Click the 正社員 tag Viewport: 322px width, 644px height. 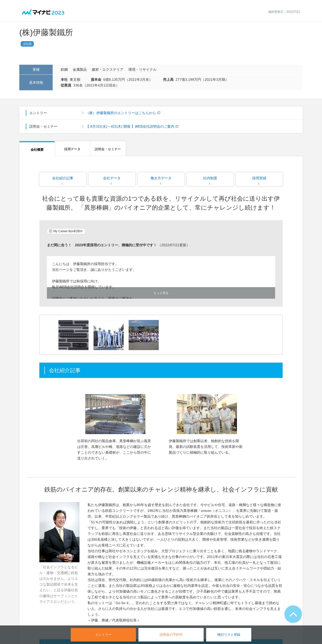27,44
